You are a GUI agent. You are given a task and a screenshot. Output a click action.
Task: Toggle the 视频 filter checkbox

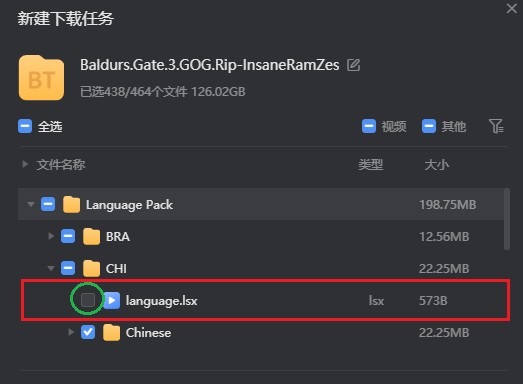pyautogui.click(x=369, y=126)
